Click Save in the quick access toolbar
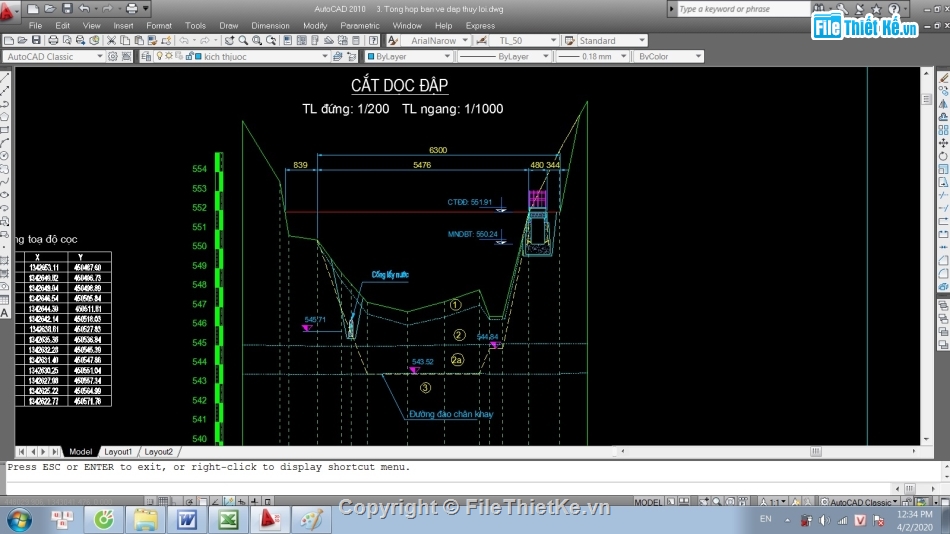This screenshot has height=534, width=950. [67, 8]
